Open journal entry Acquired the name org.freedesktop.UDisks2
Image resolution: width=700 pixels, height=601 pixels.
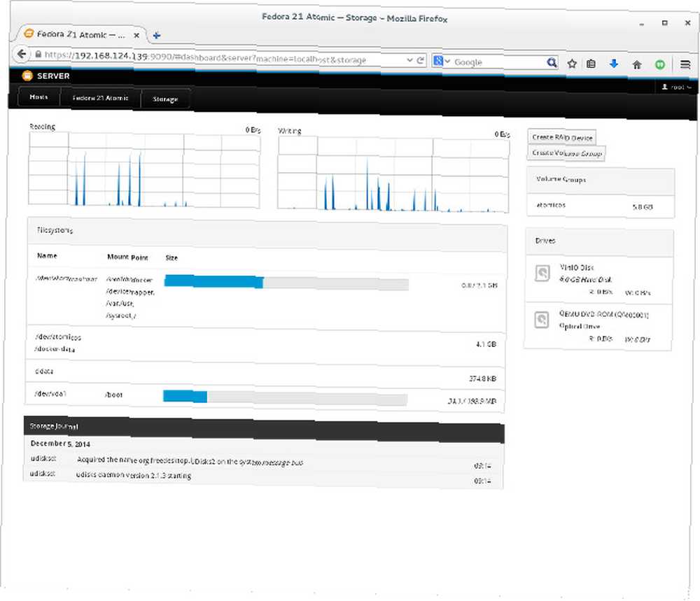click(x=264, y=462)
